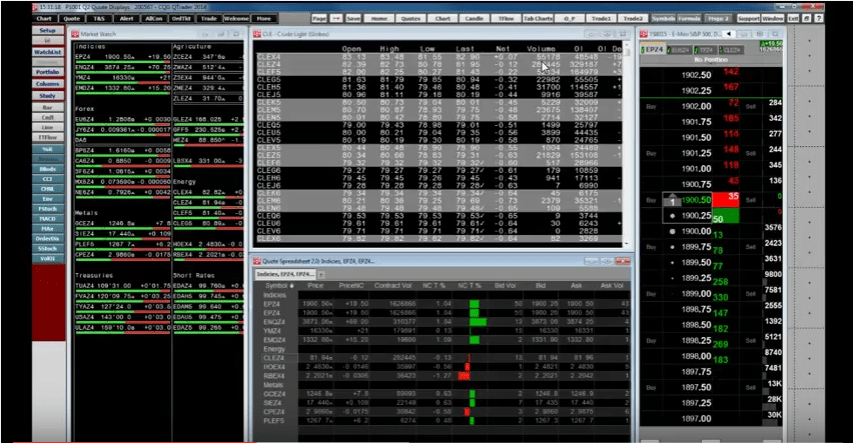Click Sell label on 1901.25 row
The width and height of the screenshot is (853, 443).
pos(751,153)
